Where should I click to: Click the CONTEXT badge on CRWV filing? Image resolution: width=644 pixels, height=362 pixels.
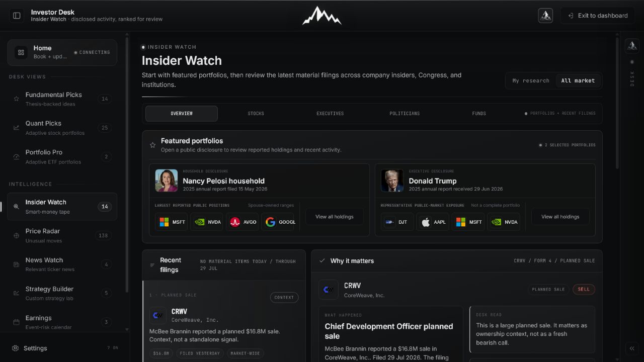click(284, 297)
